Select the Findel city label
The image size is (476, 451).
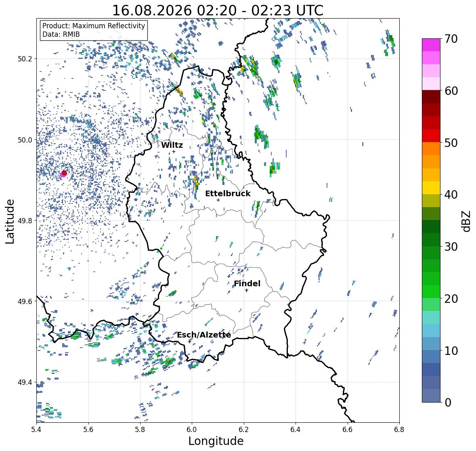click(247, 283)
